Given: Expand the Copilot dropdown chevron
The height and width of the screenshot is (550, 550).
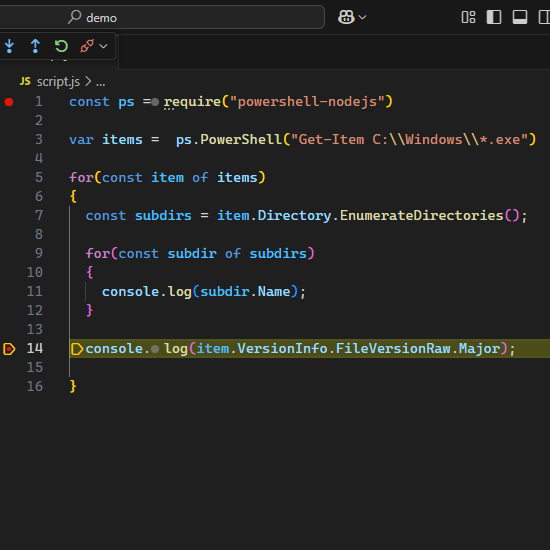Looking at the screenshot, I should point(362,17).
